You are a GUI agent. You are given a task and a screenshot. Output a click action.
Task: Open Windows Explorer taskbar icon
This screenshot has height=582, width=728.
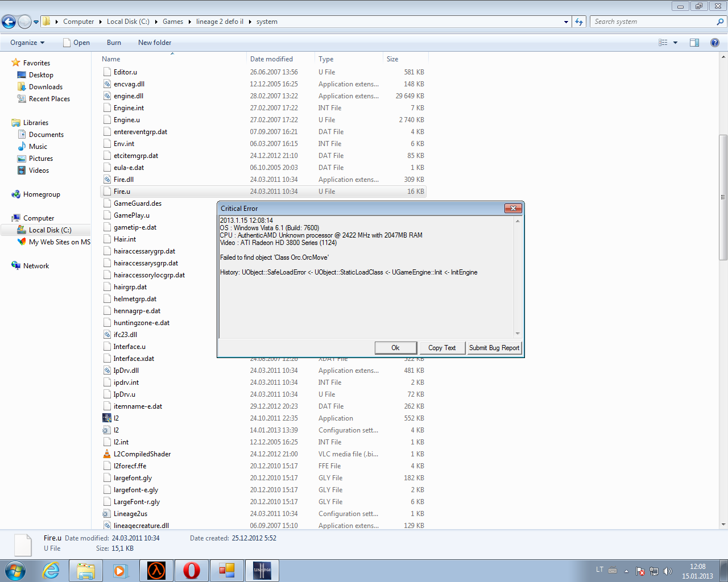[x=86, y=571]
